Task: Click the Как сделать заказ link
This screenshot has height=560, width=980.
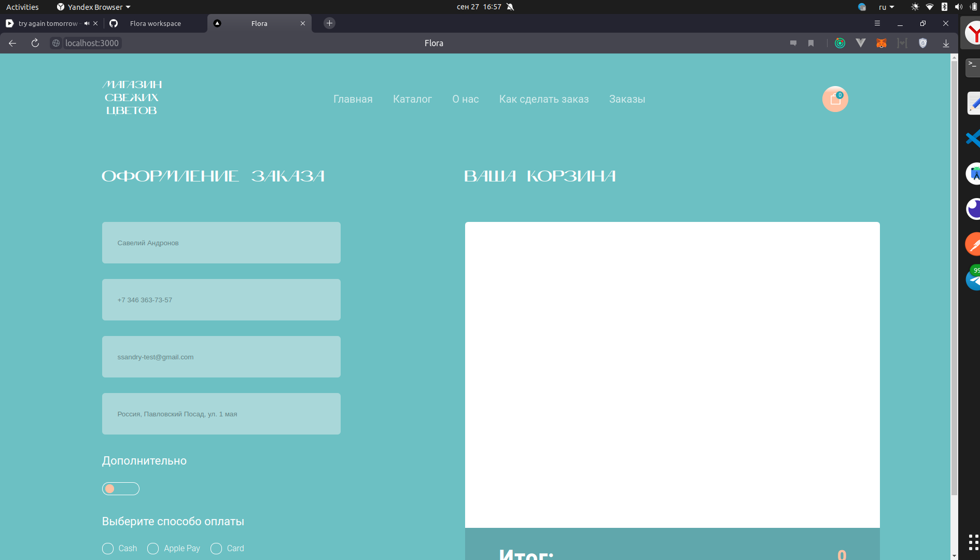Action: [544, 99]
